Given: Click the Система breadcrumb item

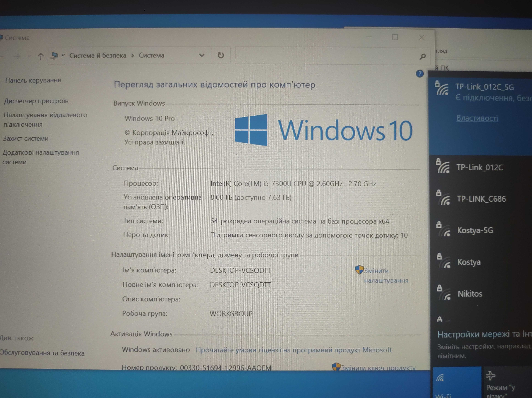Looking at the screenshot, I should (152, 55).
